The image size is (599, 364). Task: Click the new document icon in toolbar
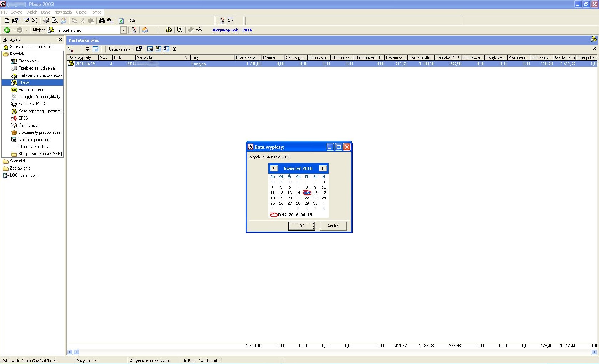click(7, 21)
